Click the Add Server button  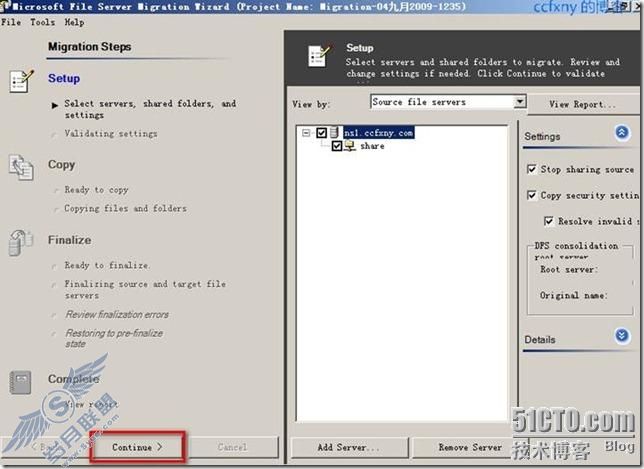(x=350, y=447)
